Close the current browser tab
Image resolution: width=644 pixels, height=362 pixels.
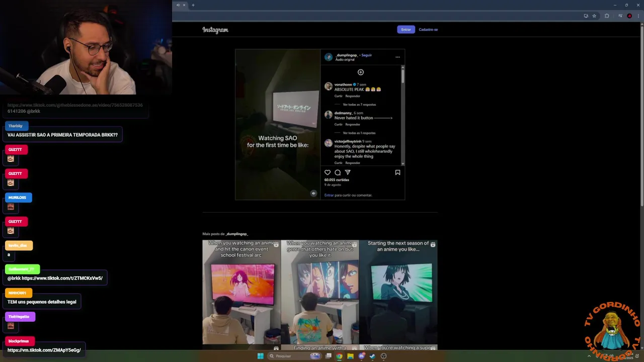[184, 5]
